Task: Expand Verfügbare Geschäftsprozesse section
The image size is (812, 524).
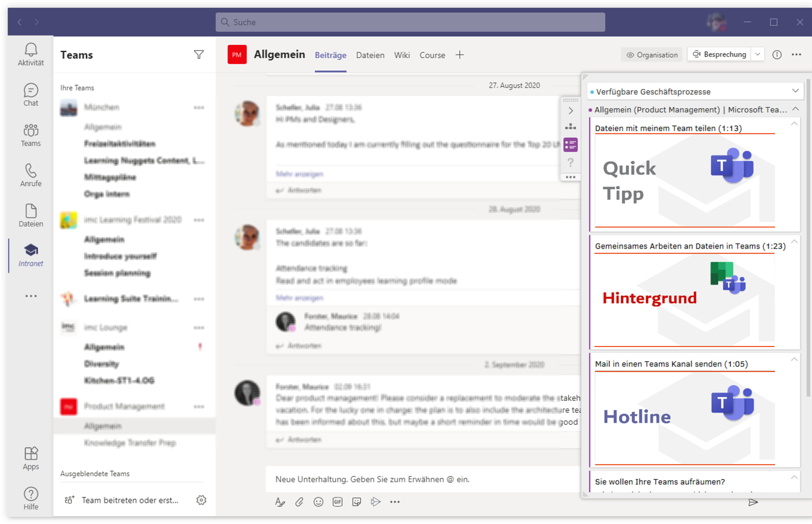Action: [796, 90]
